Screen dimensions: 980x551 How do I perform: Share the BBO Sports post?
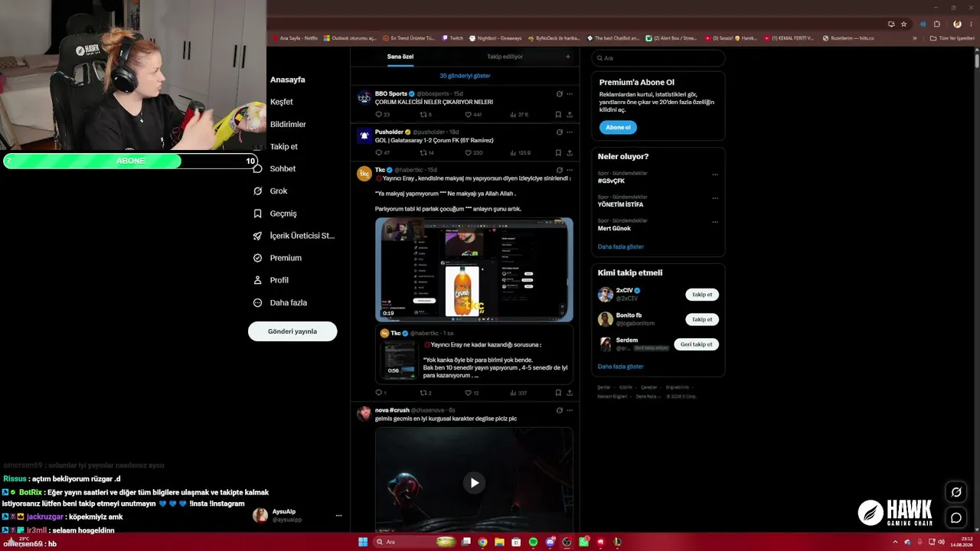tap(569, 115)
